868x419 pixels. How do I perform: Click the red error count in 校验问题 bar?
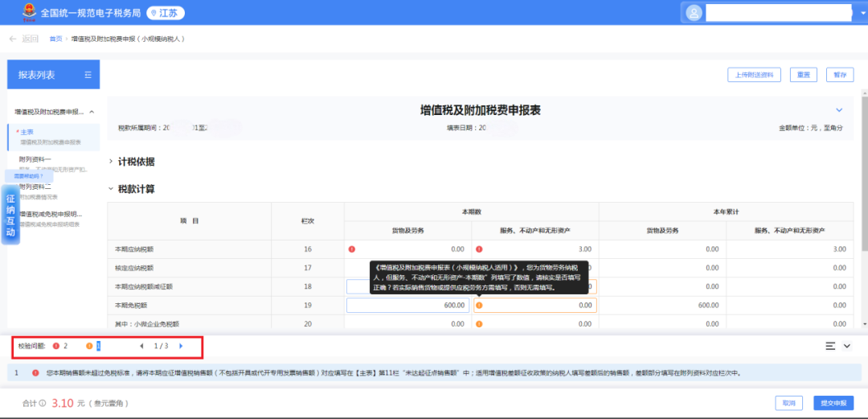60,346
